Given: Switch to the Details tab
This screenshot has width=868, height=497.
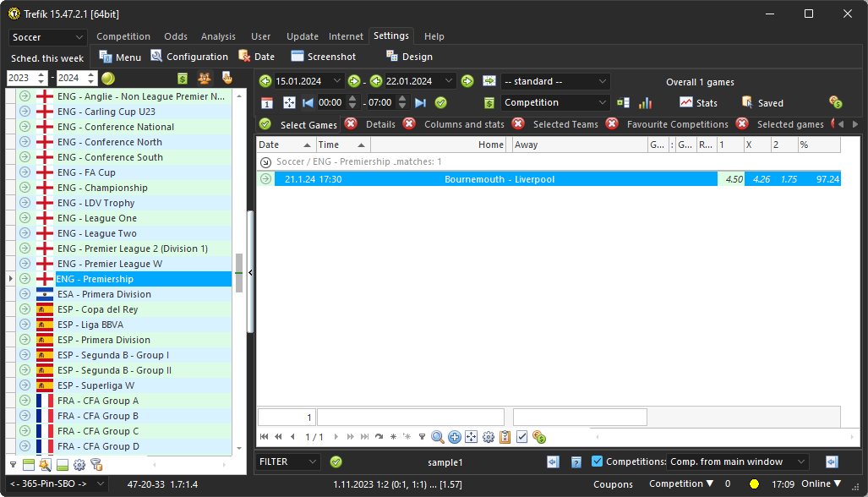Looking at the screenshot, I should click(380, 123).
